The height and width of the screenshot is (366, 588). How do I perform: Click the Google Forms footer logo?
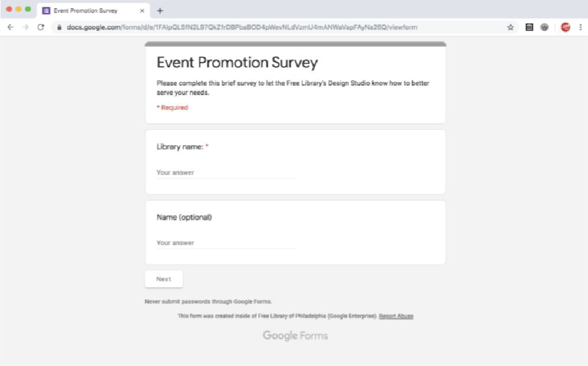click(295, 335)
